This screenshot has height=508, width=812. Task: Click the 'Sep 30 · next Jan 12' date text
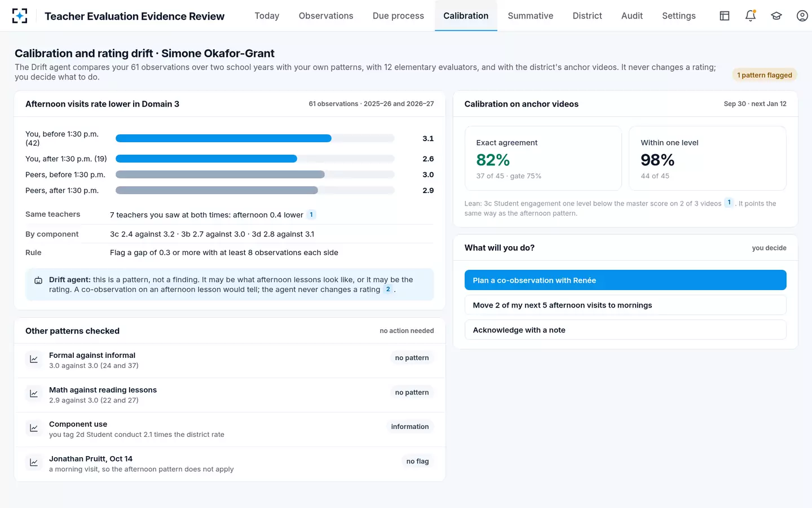755,104
